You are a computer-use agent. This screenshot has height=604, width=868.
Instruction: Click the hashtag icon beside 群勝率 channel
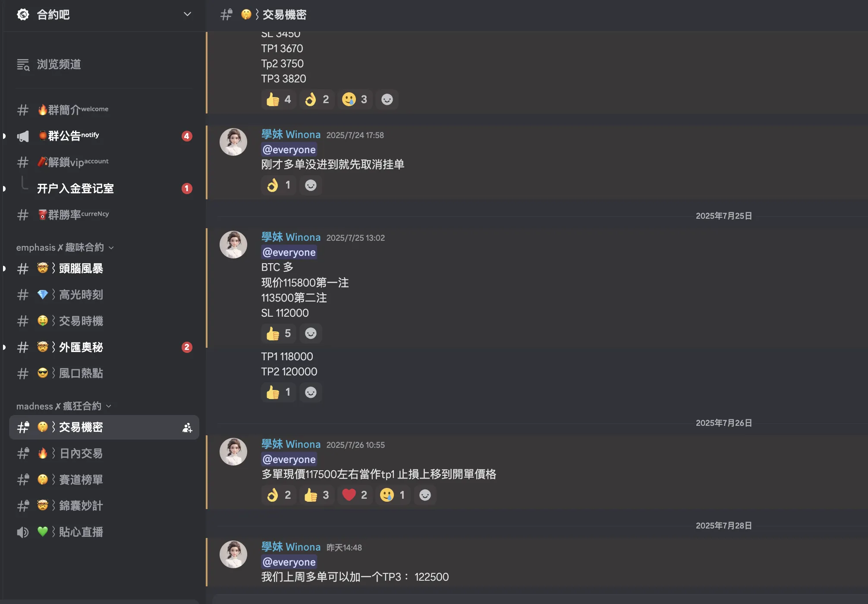[x=22, y=214]
